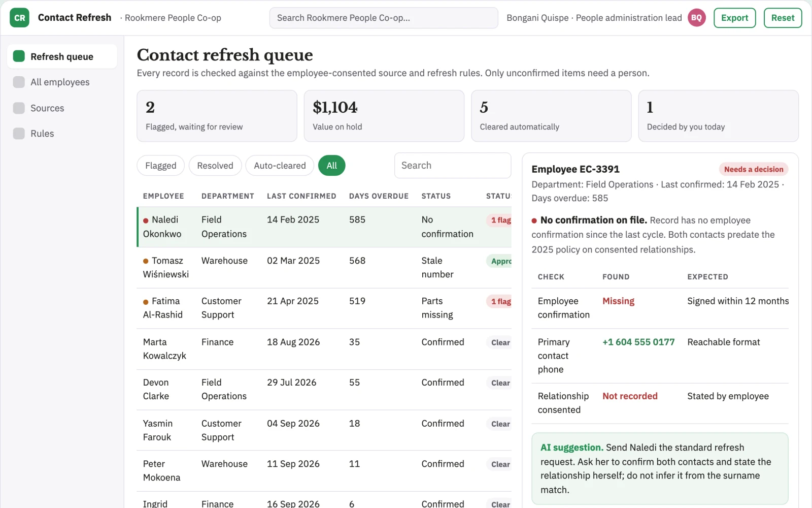Click the Clear badge for Marta Kowalczyk
Viewport: 812px width, 508px height.
pyautogui.click(x=499, y=342)
